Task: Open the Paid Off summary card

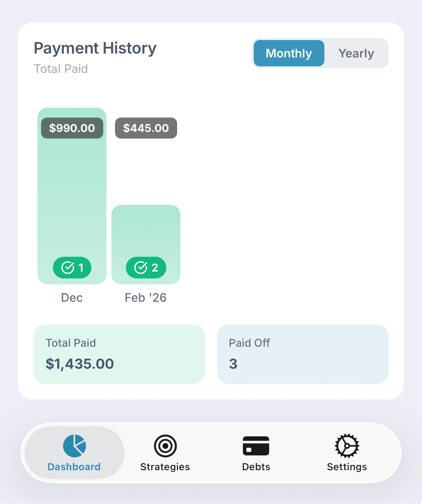Action: (x=303, y=354)
